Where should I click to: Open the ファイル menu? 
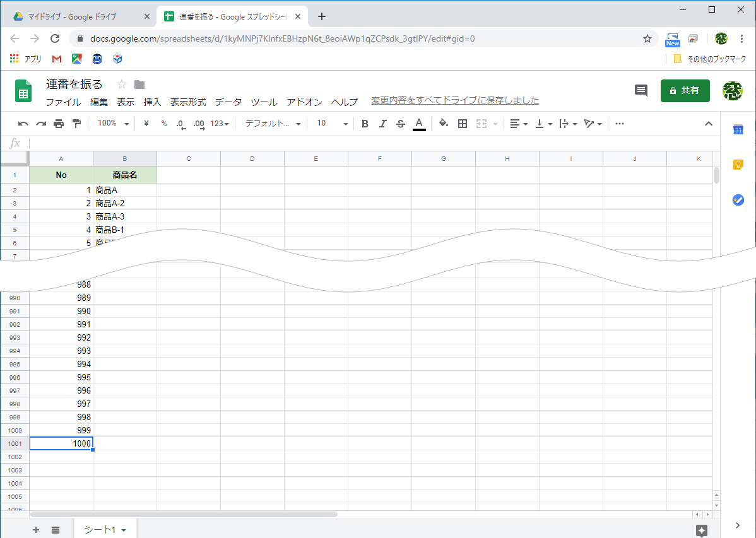63,102
